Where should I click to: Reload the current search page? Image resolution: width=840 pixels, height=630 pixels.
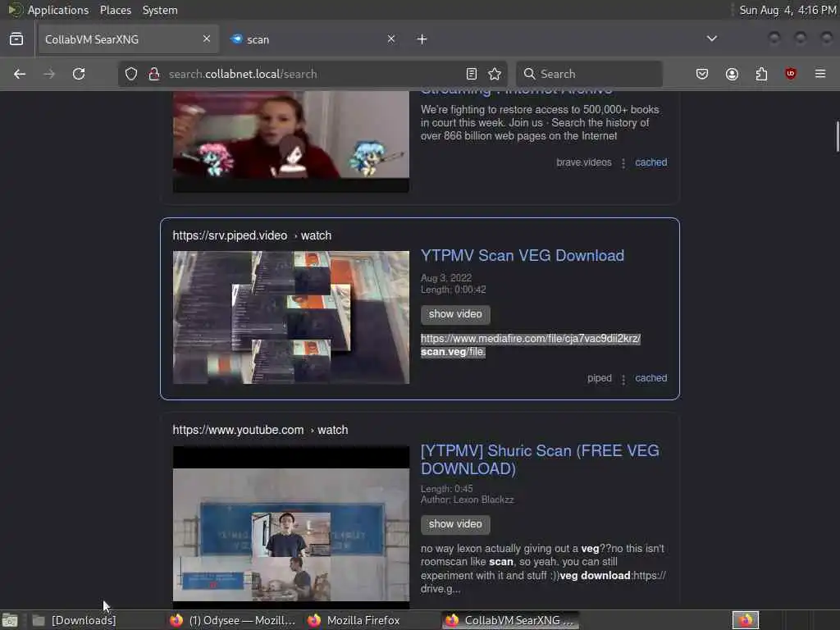tap(79, 74)
